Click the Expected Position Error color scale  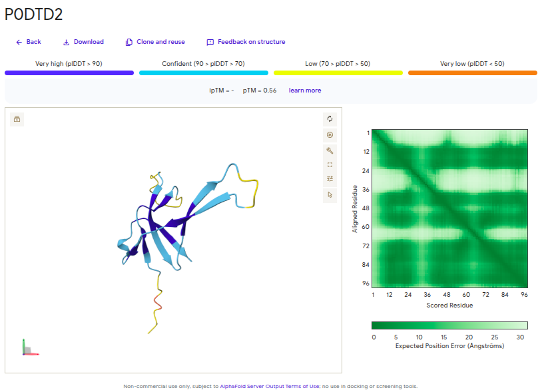pos(449,325)
